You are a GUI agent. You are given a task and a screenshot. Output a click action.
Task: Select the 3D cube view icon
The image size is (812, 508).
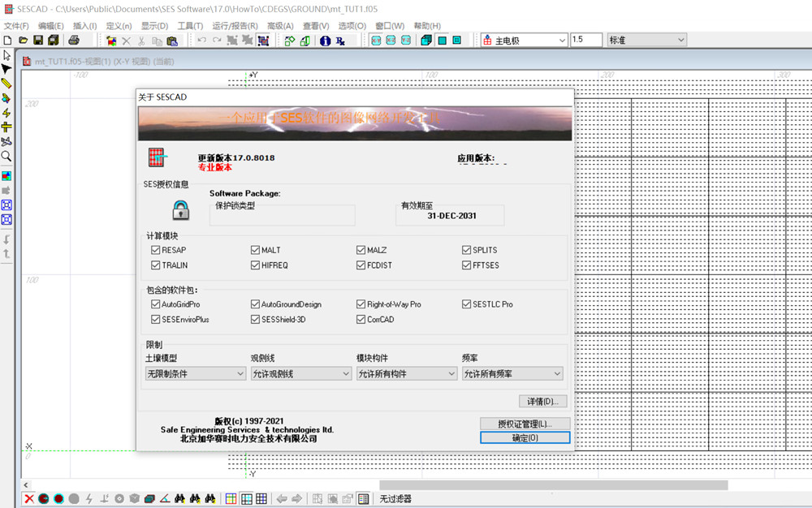[426, 41]
